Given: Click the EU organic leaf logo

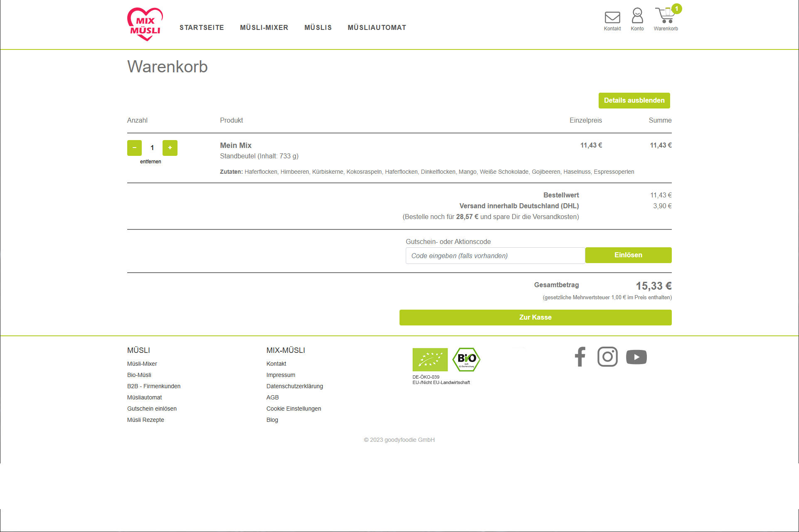Looking at the screenshot, I should (430, 360).
